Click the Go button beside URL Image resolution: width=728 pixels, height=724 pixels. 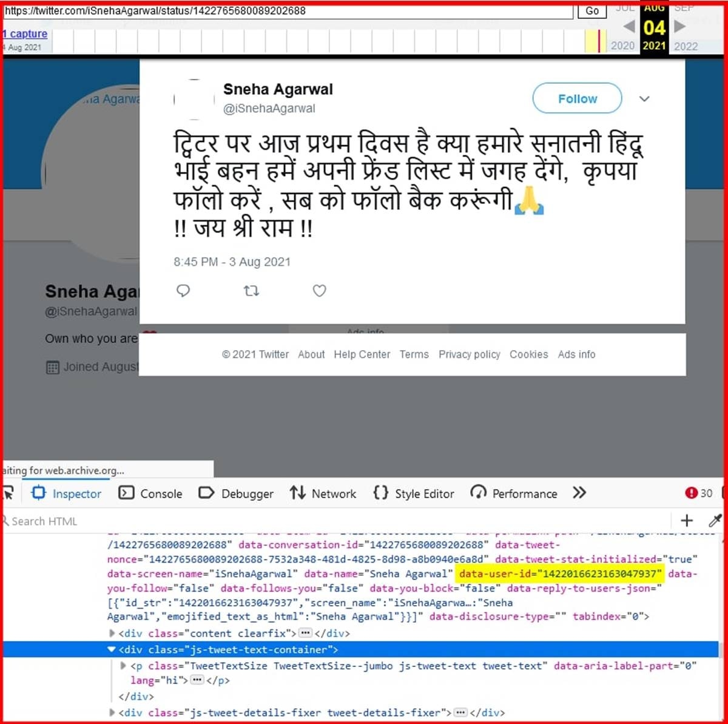pyautogui.click(x=592, y=10)
